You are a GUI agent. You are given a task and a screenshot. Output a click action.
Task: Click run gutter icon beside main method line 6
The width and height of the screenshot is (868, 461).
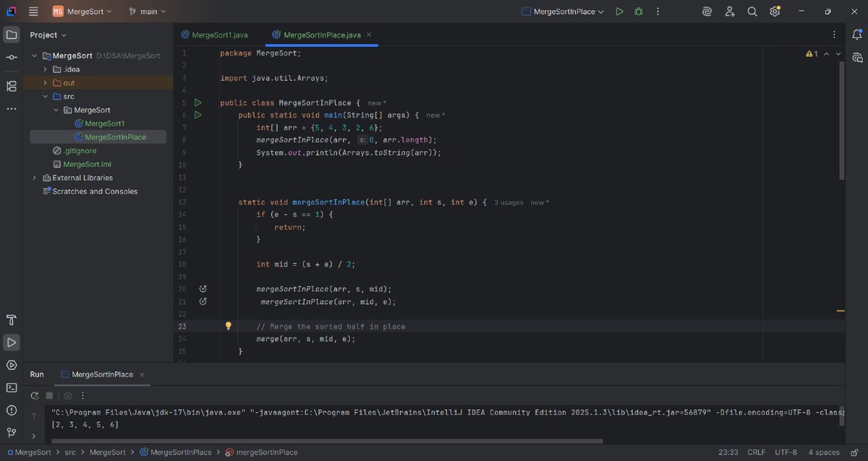point(197,115)
